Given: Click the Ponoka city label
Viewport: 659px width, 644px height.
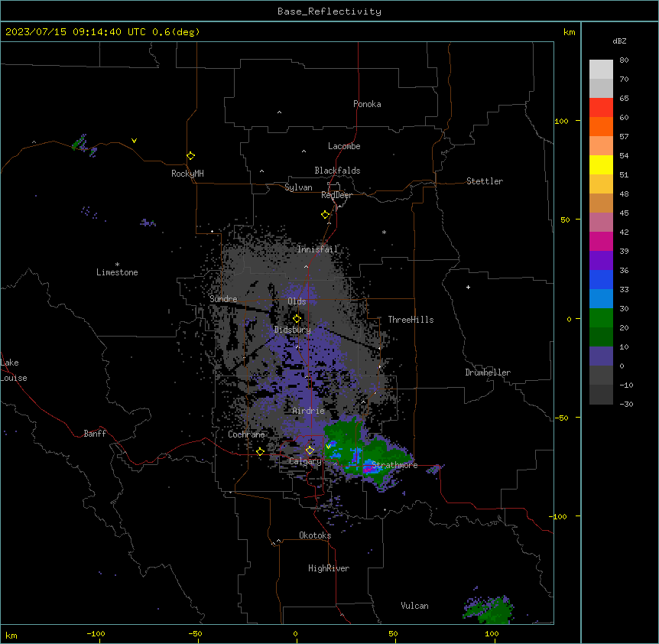Looking at the screenshot, I should [367, 104].
